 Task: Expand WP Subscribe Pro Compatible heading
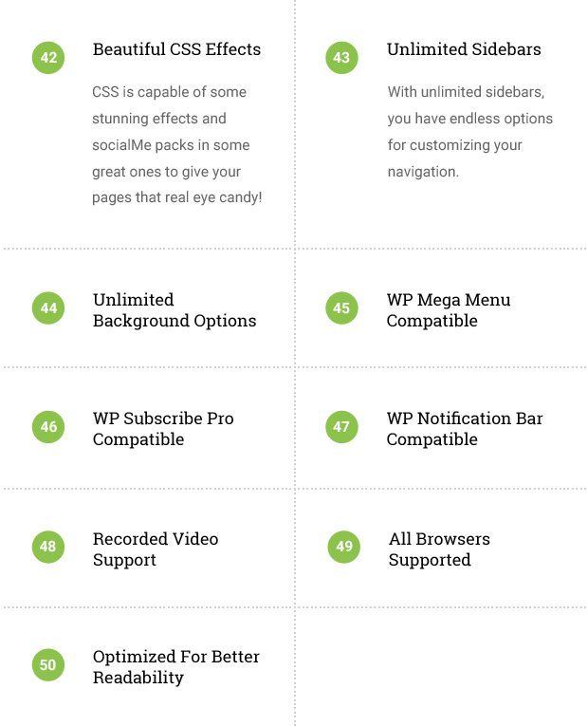[x=163, y=428]
